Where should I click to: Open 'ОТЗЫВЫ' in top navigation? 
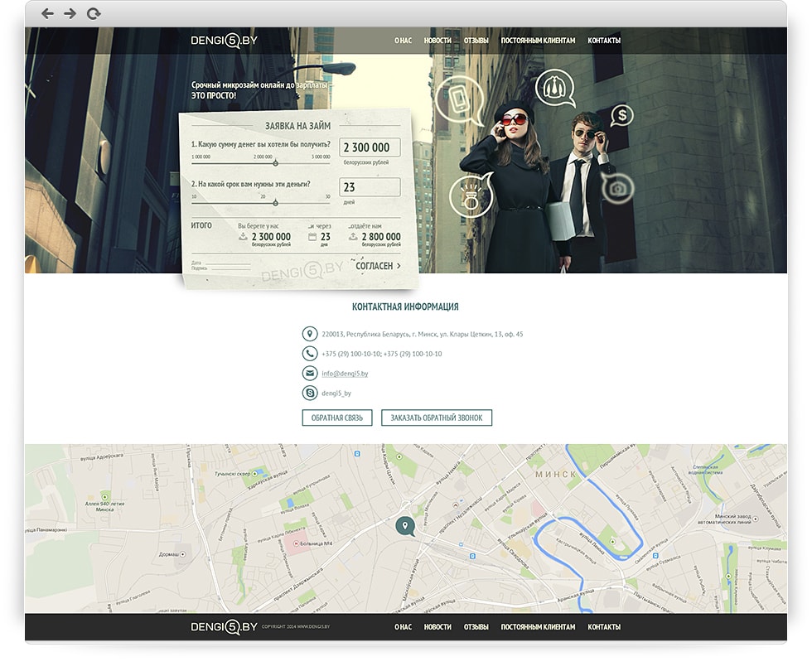pos(476,41)
